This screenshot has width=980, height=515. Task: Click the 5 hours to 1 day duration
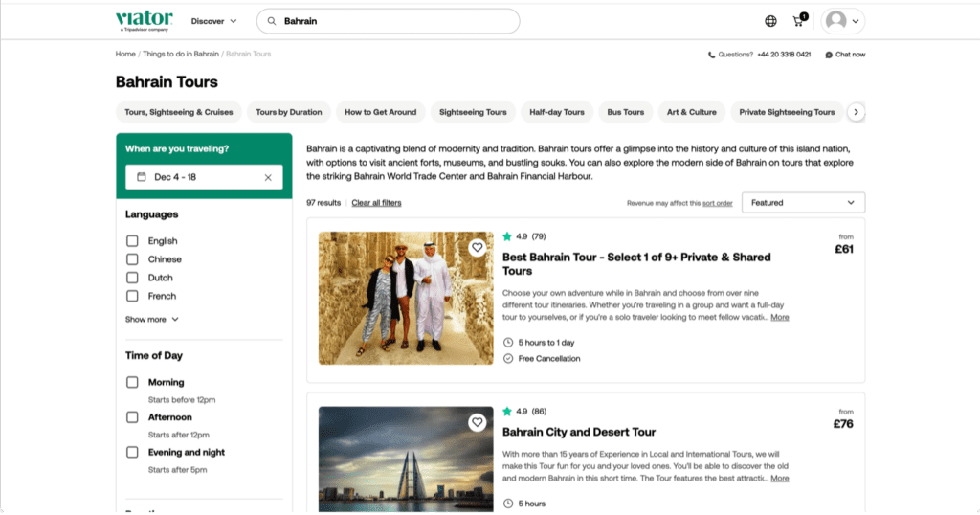pos(546,343)
